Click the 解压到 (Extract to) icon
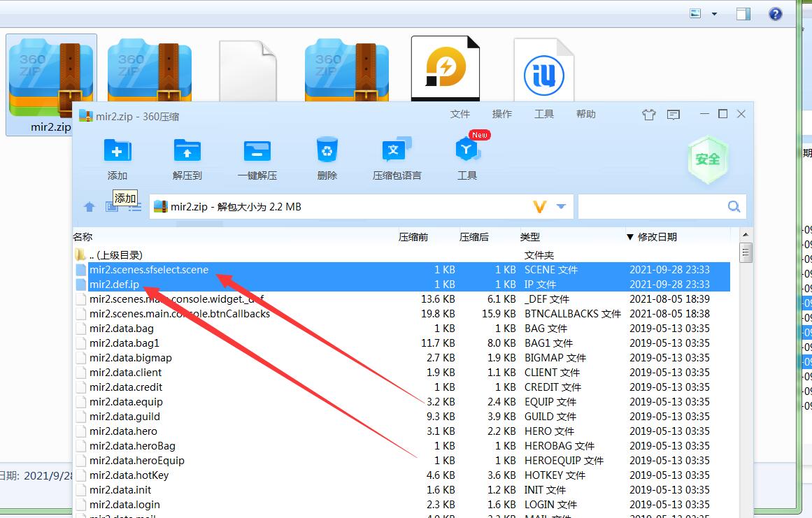Image resolution: width=812 pixels, height=518 pixels. pos(187,151)
